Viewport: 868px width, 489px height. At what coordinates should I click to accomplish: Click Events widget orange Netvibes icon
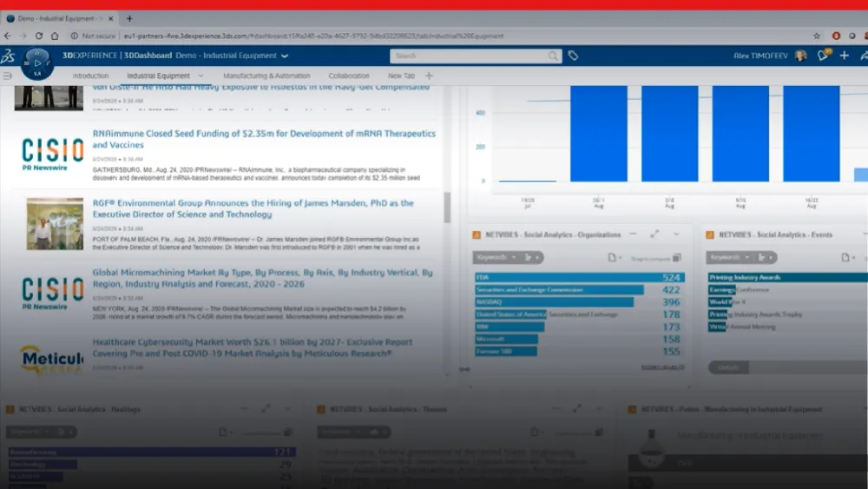tap(710, 235)
